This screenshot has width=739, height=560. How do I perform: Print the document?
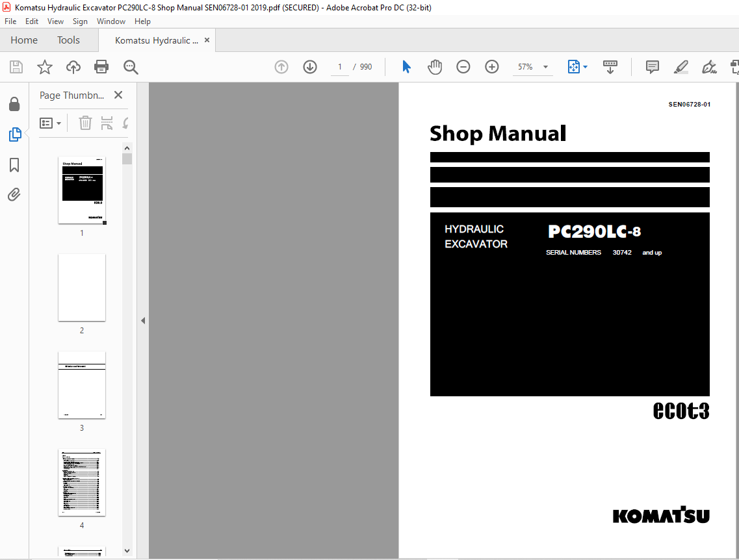[x=101, y=67]
